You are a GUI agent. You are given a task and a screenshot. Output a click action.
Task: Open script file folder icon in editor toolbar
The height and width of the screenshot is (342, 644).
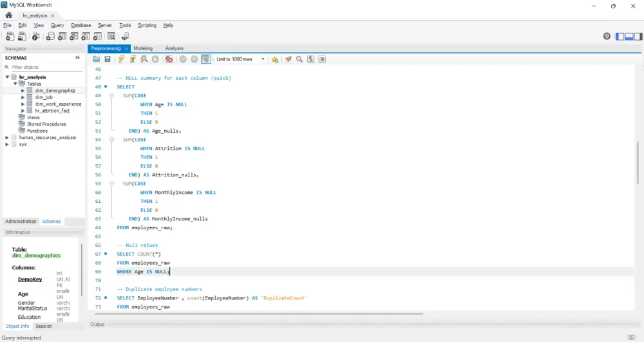click(x=96, y=59)
